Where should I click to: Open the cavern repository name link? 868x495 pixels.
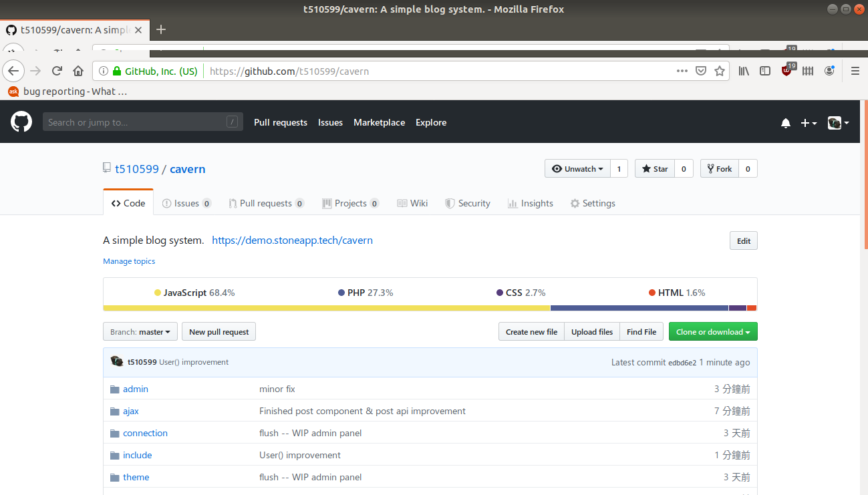(187, 169)
